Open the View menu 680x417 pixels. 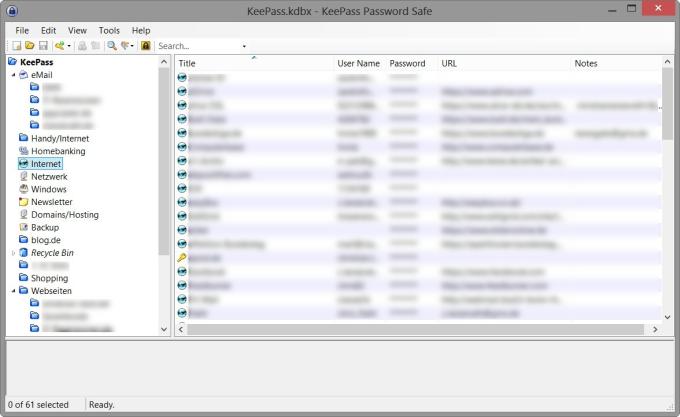[x=77, y=30]
